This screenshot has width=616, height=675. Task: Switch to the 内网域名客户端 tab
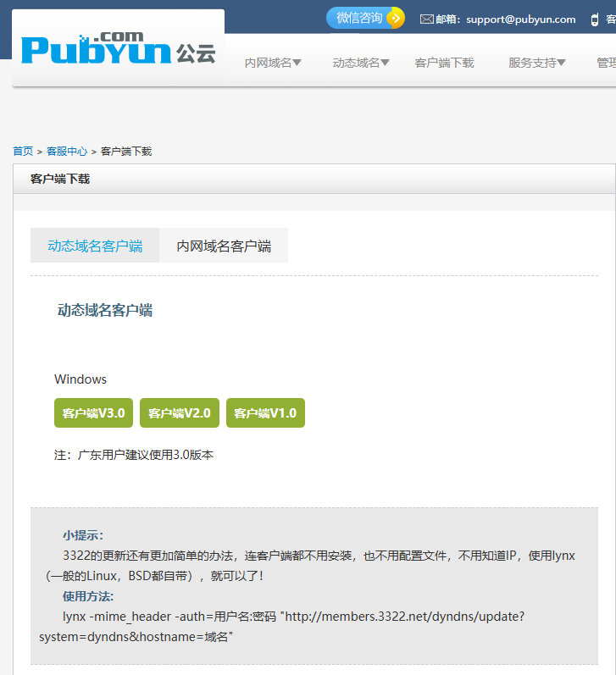(x=224, y=246)
